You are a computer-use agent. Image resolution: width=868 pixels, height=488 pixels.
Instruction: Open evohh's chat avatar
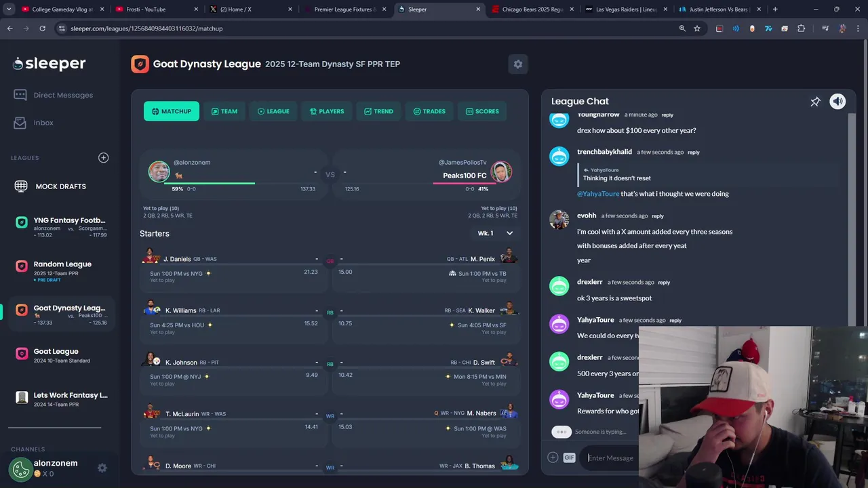point(559,220)
